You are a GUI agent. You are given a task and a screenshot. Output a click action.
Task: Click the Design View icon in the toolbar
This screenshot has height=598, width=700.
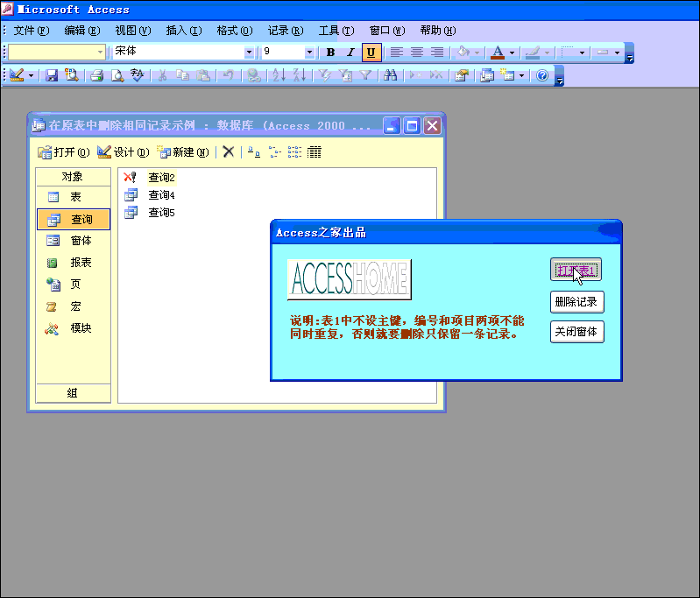pyautogui.click(x=17, y=75)
